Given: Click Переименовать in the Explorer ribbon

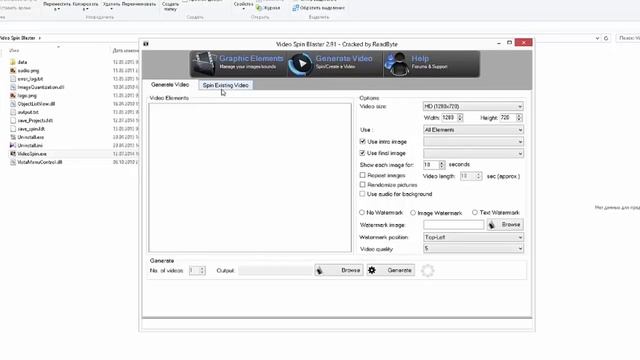Looking at the screenshot, I should click(x=139, y=4).
